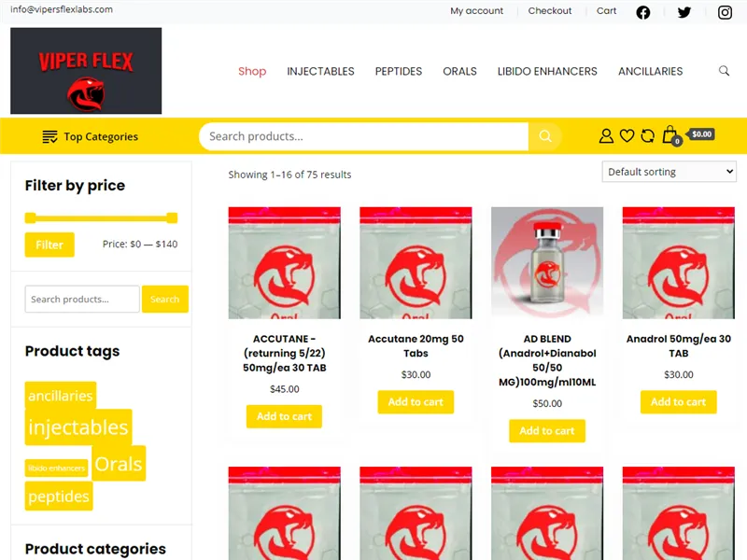The height and width of the screenshot is (560, 747).
Task: Open the wishlist heart icon
Action: 627,136
